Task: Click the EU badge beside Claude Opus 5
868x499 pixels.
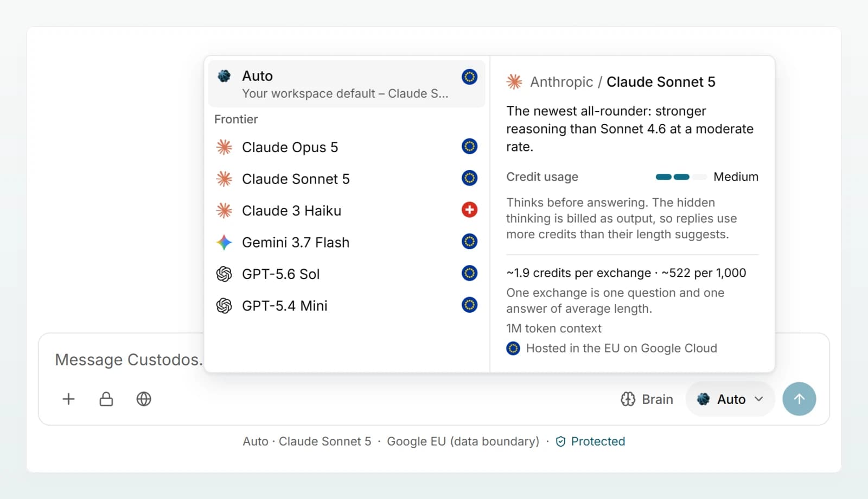Action: click(469, 146)
